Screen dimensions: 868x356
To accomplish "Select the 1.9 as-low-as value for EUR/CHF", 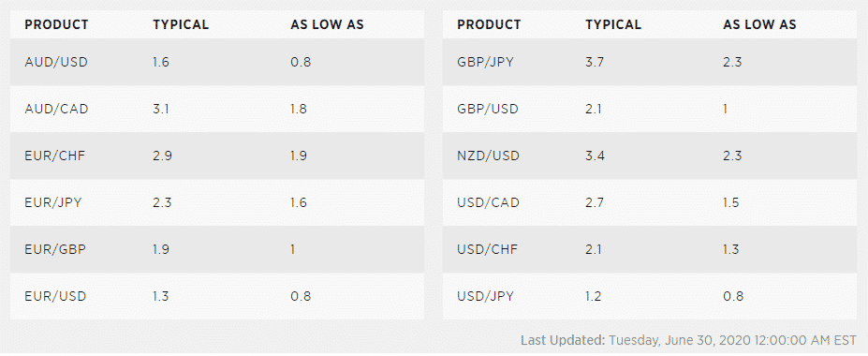I will point(299,156).
